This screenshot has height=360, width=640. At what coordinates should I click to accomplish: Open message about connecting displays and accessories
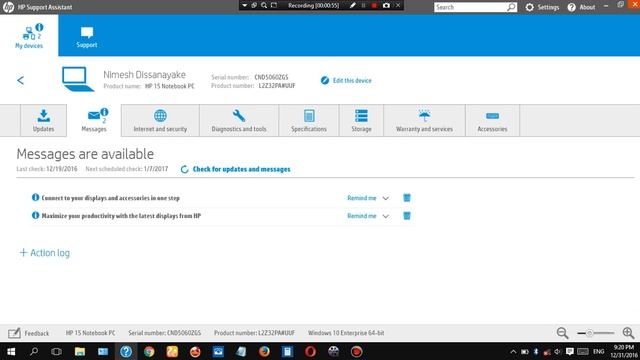point(111,198)
